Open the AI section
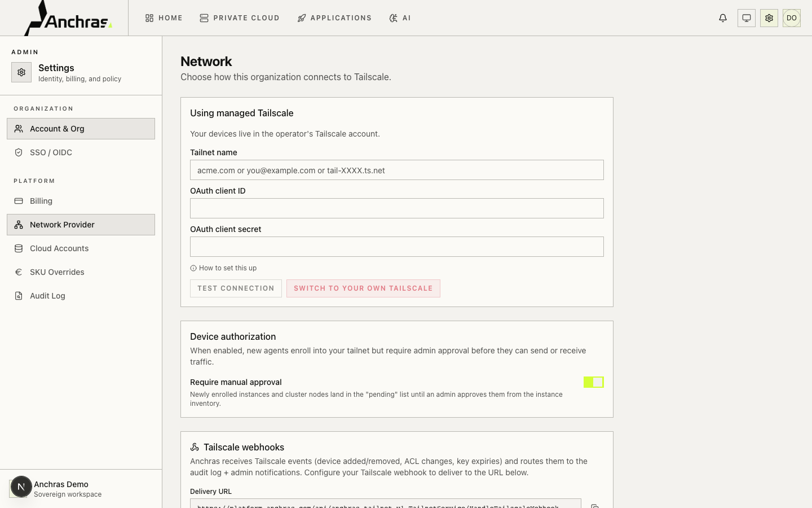The height and width of the screenshot is (508, 812). [x=400, y=18]
